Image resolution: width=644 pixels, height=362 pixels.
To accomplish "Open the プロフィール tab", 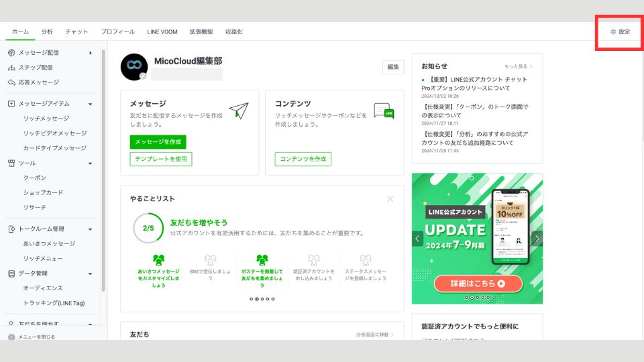I will click(118, 32).
